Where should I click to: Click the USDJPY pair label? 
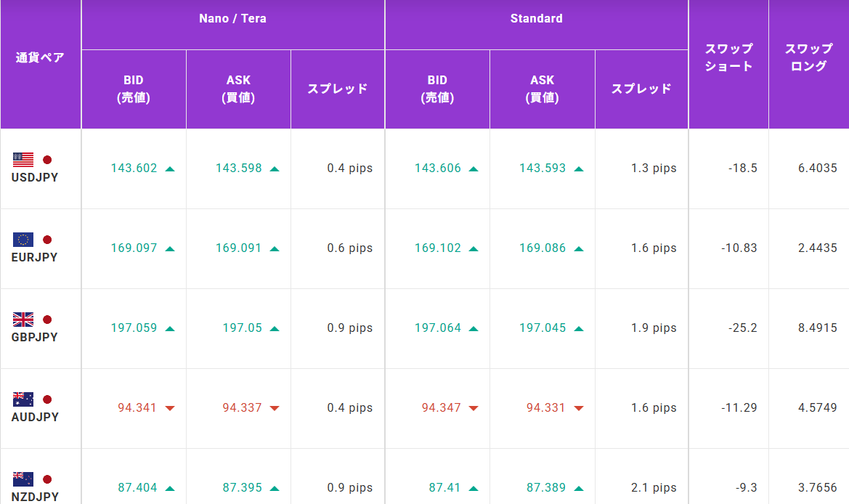[35, 178]
